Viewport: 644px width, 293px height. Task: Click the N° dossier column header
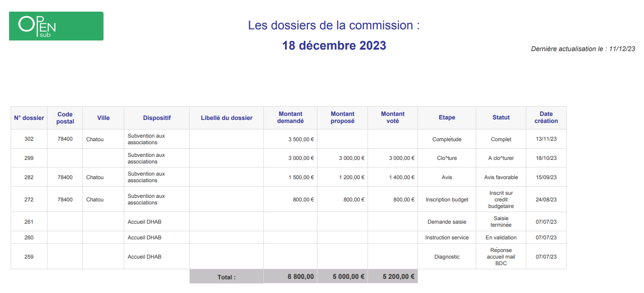click(x=29, y=118)
